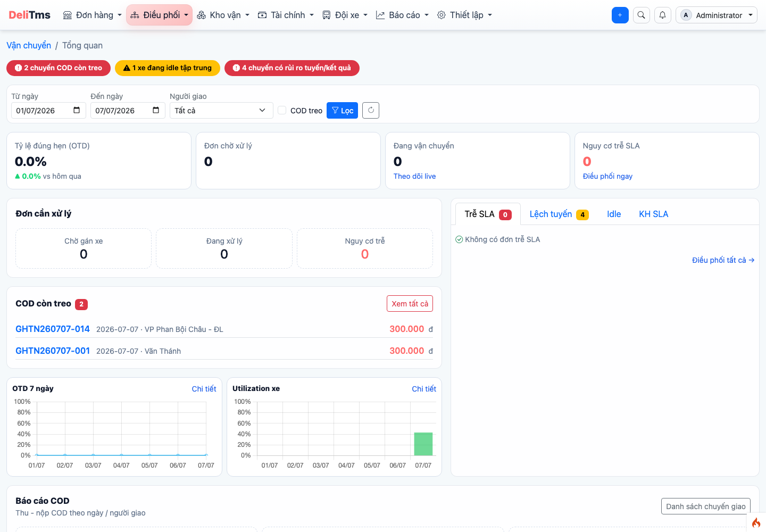The height and width of the screenshot is (532, 766).
Task: Open the Báo cáo menu
Action: tap(402, 15)
